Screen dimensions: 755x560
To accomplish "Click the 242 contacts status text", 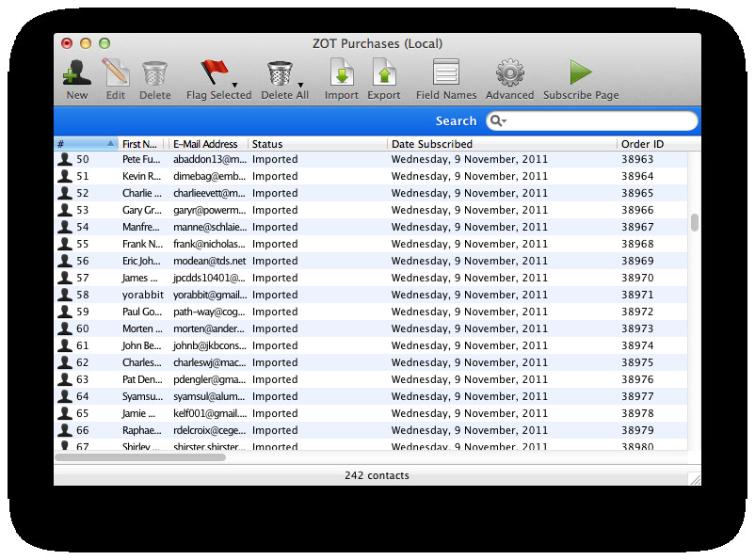I will (377, 475).
